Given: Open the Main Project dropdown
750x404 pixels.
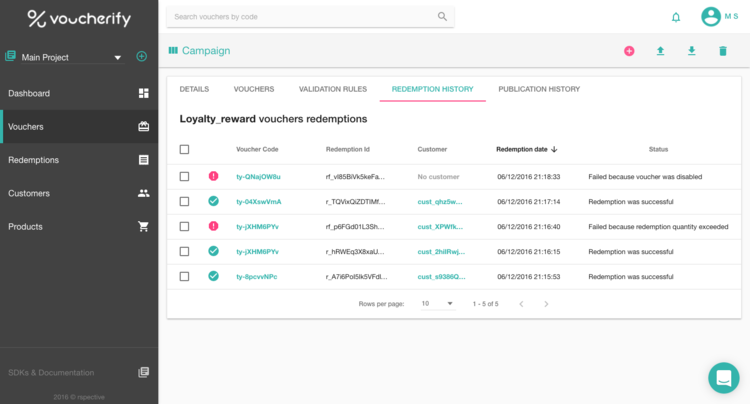Looking at the screenshot, I should pyautogui.click(x=72, y=57).
